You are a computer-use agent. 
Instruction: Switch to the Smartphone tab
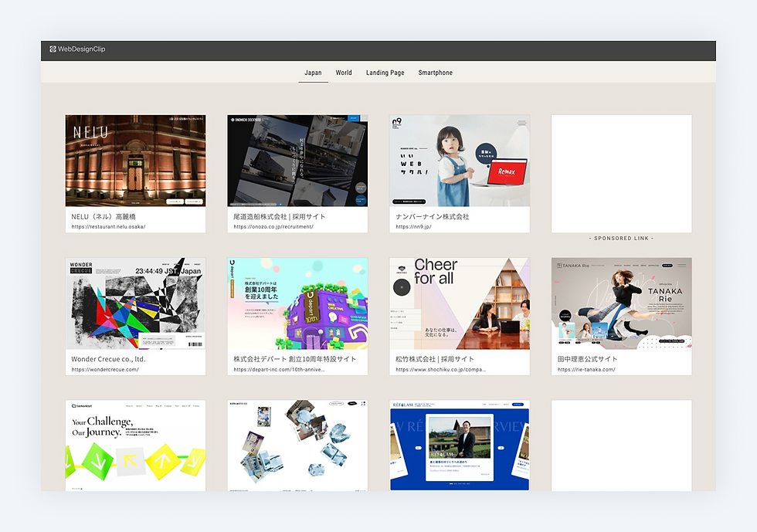pos(435,72)
